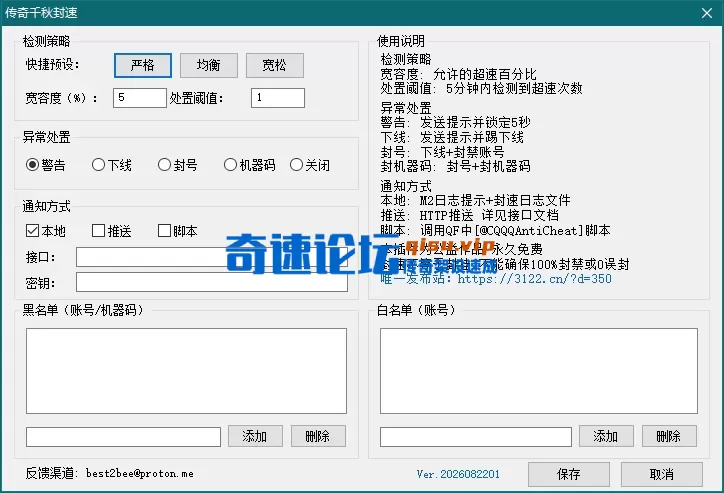The image size is (724, 493).
Task: Click inside the 白名单 list box
Action: [538, 371]
